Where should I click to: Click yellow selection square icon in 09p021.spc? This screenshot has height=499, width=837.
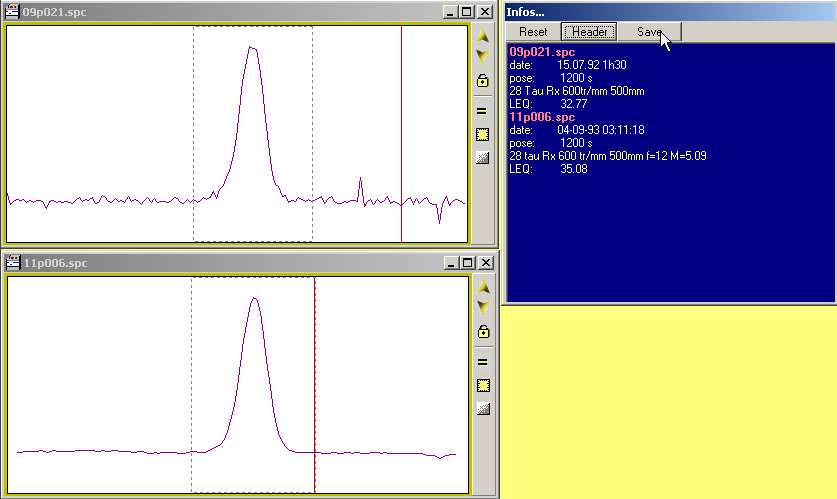(483, 134)
